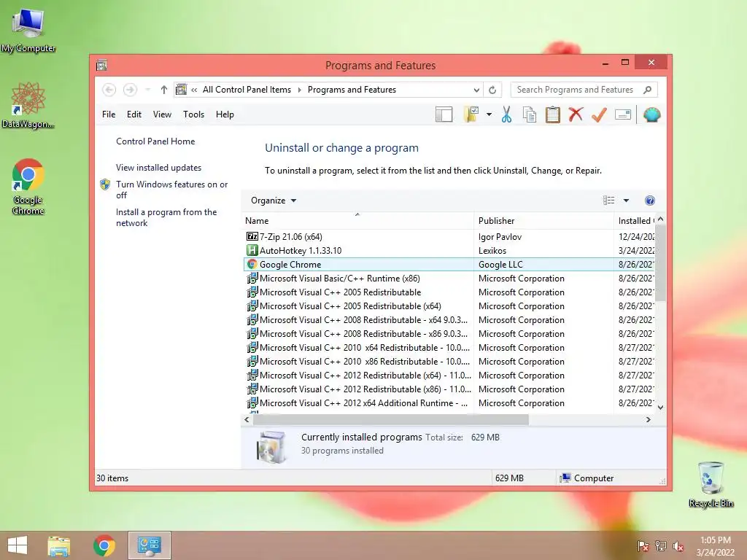The image size is (747, 560).
Task: Expand the address bar history dropdown
Action: [x=476, y=90]
